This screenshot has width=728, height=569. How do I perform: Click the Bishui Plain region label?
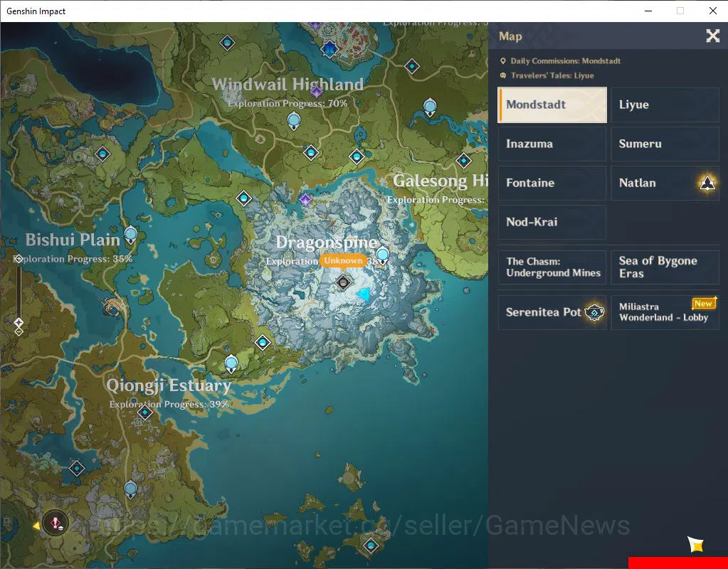point(73,240)
